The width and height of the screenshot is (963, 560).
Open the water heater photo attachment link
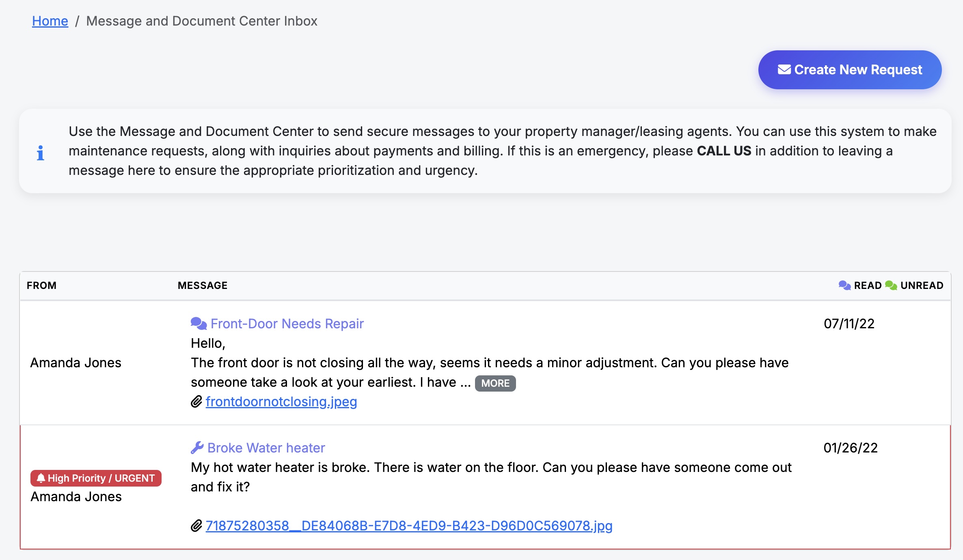(408, 525)
